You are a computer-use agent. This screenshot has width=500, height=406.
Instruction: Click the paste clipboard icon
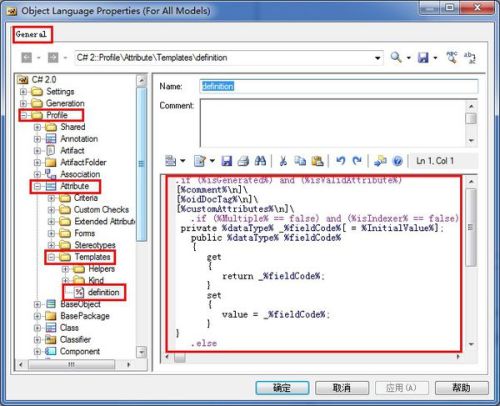pos(317,161)
